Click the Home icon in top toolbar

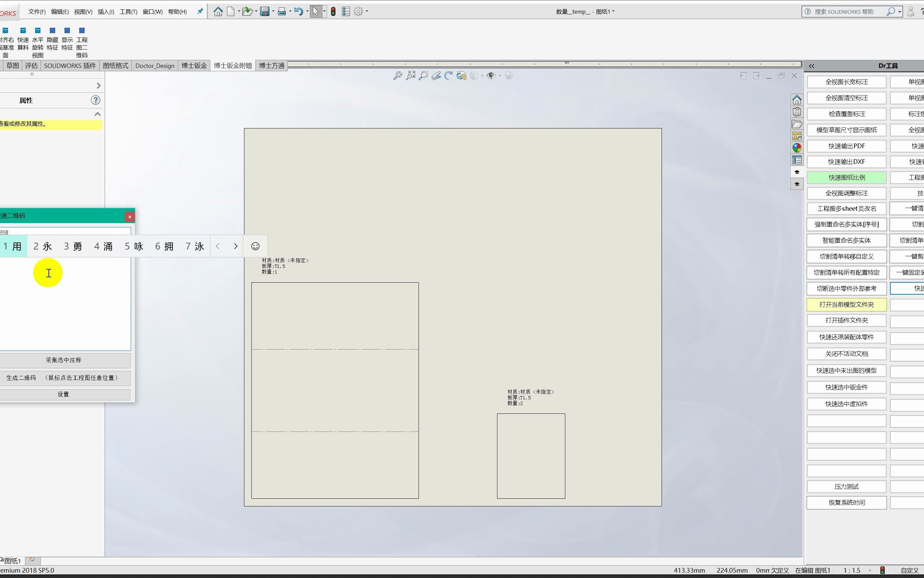[218, 11]
